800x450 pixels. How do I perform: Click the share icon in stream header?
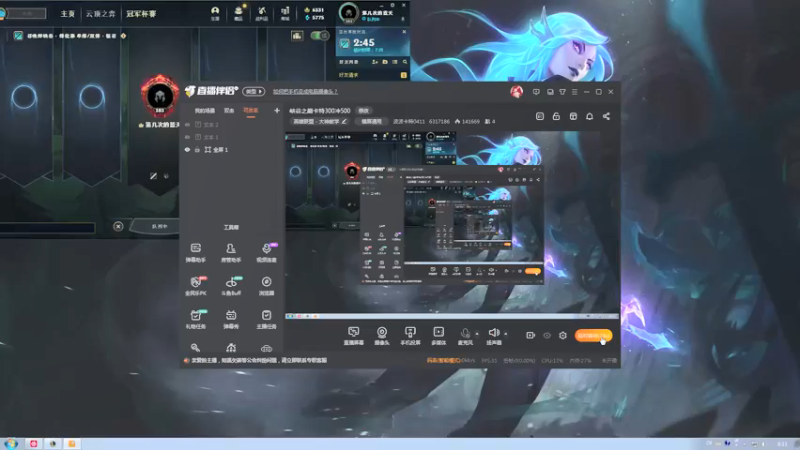(606, 116)
